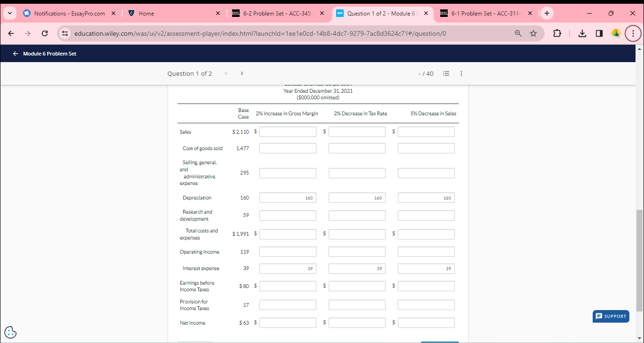The image size is (644, 343).
Task: Go back to the previous page
Action: point(11,33)
